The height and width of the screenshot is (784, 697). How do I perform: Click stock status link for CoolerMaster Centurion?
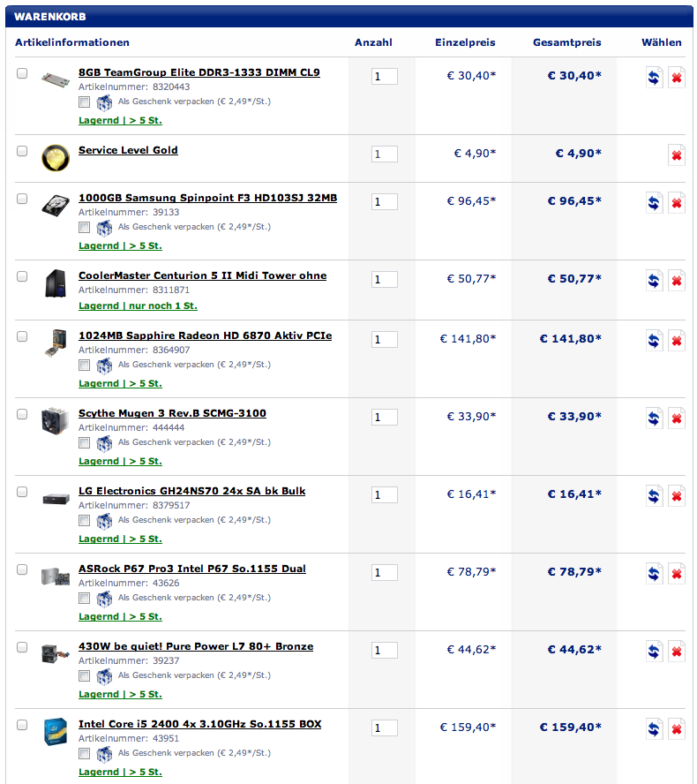coord(138,305)
